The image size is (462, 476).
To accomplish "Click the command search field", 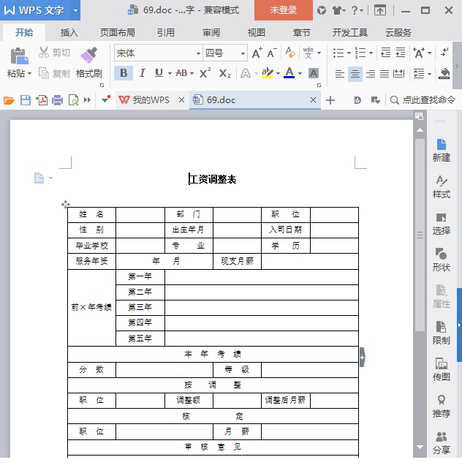I will coord(423,100).
